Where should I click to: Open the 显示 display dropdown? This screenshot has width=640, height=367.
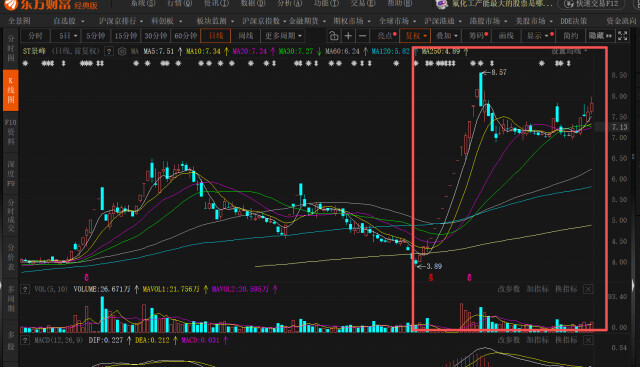coord(538,36)
